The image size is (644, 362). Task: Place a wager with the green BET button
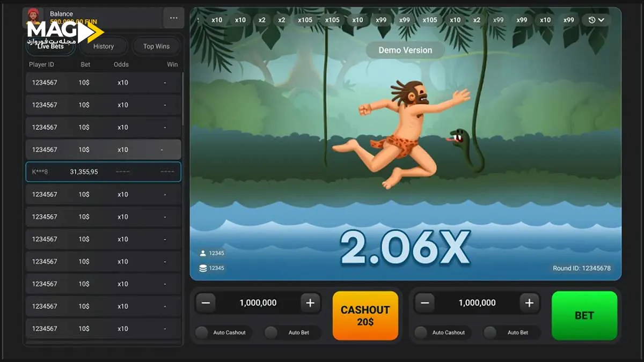pos(584,316)
